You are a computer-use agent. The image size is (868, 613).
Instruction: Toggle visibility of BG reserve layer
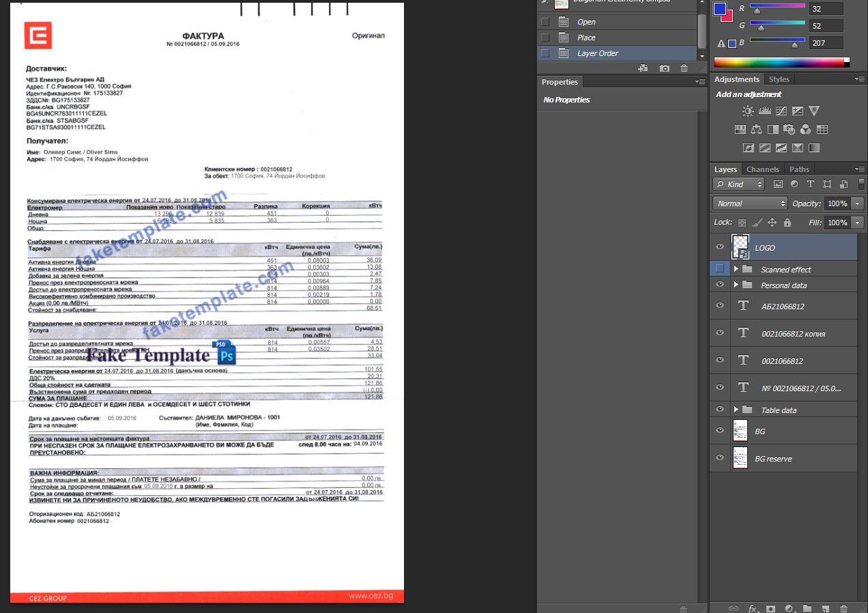pyautogui.click(x=720, y=458)
